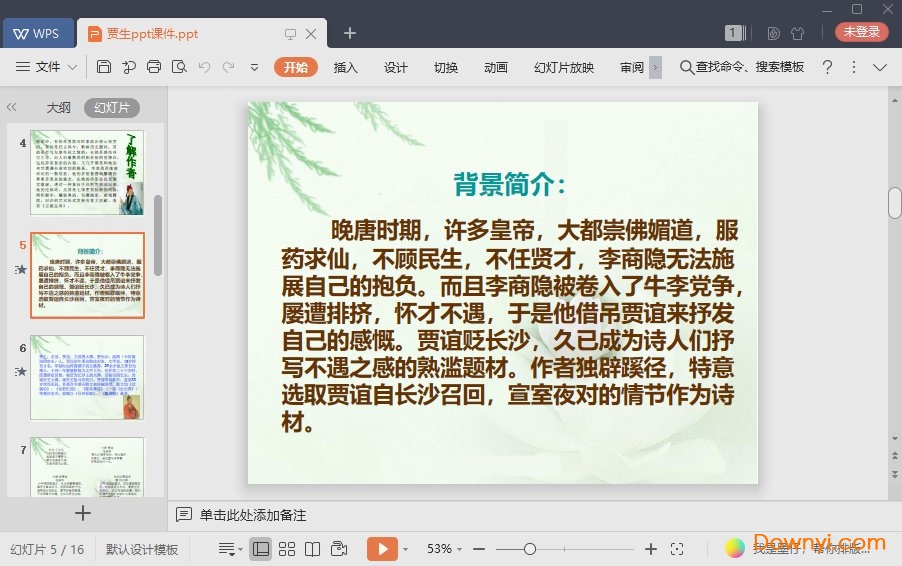Select the 幻灯片放映 tab
The height and width of the screenshot is (566, 902).
564,67
